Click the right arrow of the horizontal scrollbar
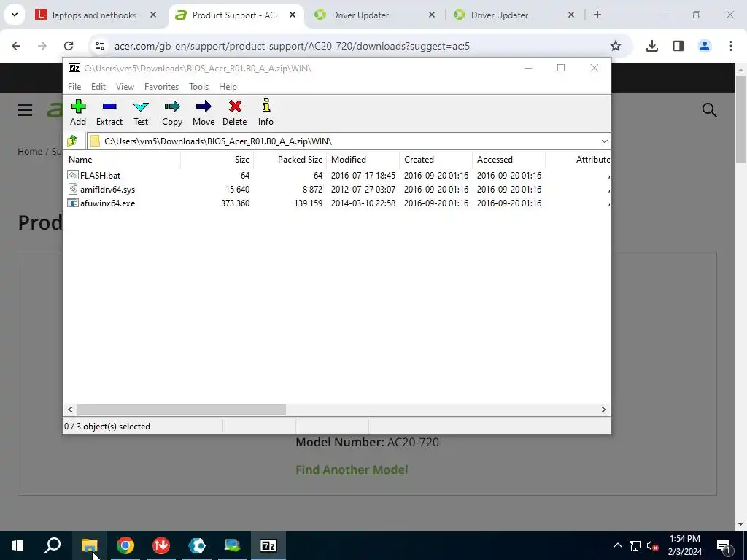 tap(603, 410)
